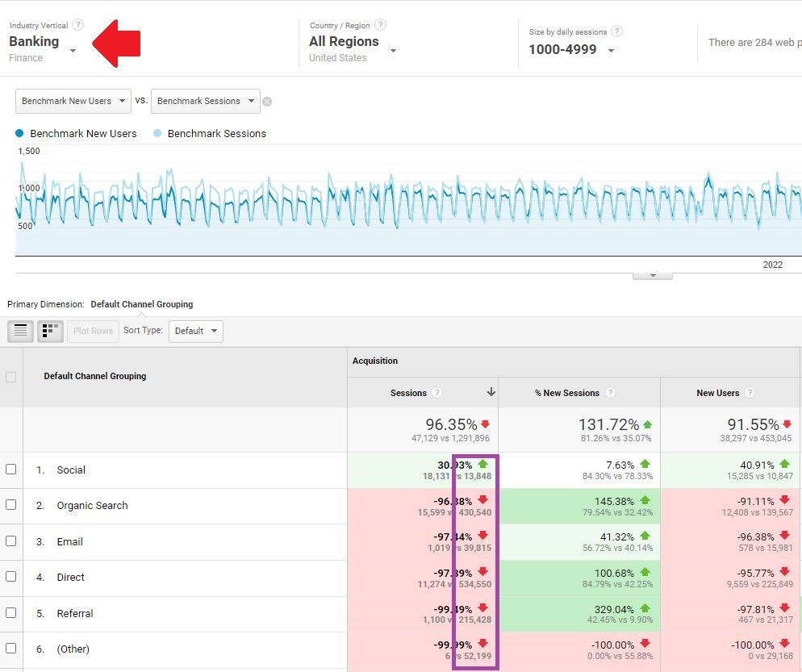This screenshot has height=672, width=802.
Task: Check the Organic Search row checkbox
Action: coord(10,505)
